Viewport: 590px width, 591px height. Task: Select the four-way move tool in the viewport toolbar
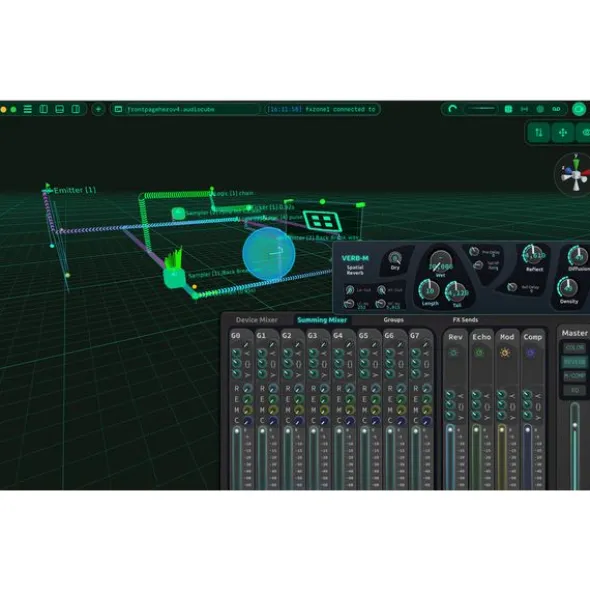point(563,132)
